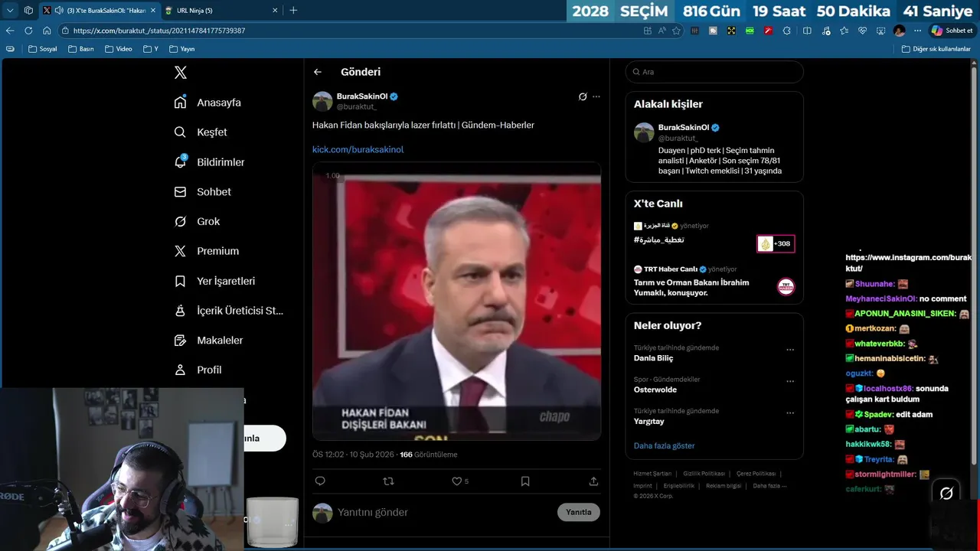Image resolution: width=980 pixels, height=551 pixels.
Task: Open the Yargıtay trend
Action: (649, 421)
